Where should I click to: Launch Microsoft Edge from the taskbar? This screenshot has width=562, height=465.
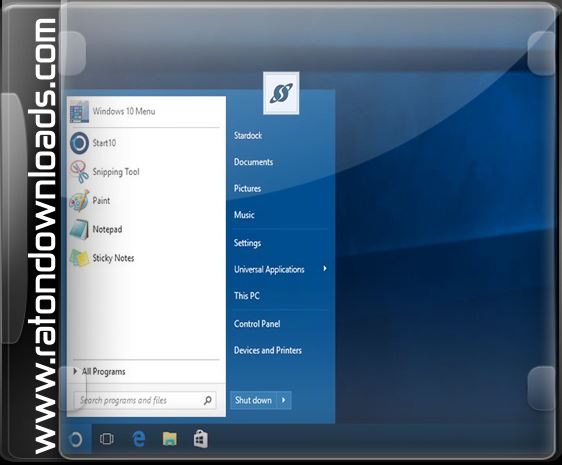[139, 439]
